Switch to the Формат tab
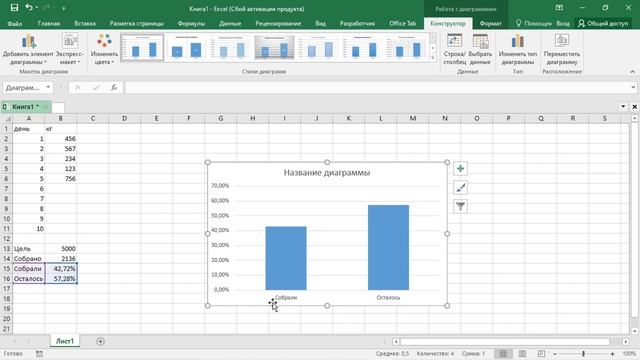The width and height of the screenshot is (640, 360). [x=490, y=23]
